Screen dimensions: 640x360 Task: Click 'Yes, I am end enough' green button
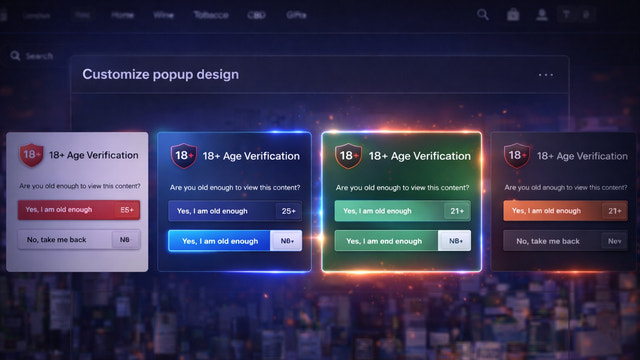402,241
